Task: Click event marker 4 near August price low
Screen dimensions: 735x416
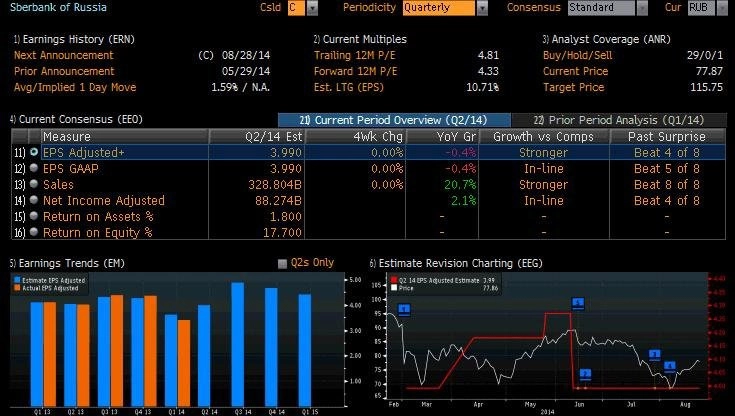Action: [670, 366]
